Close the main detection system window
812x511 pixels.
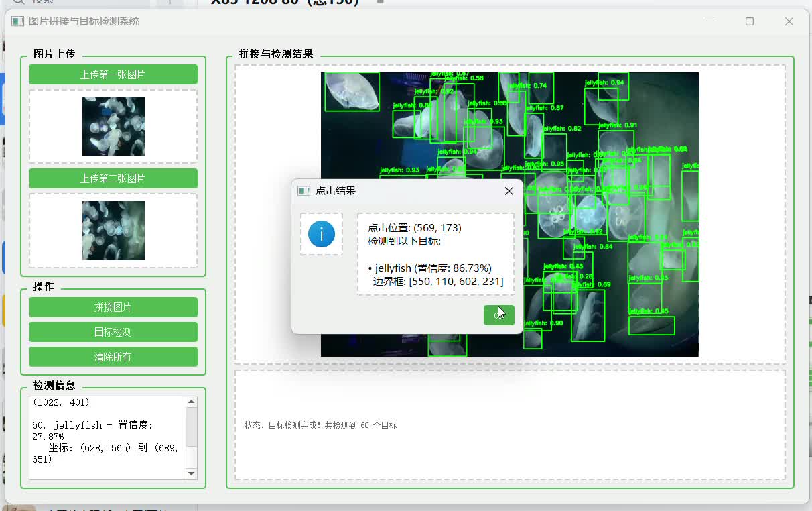pyautogui.click(x=789, y=21)
